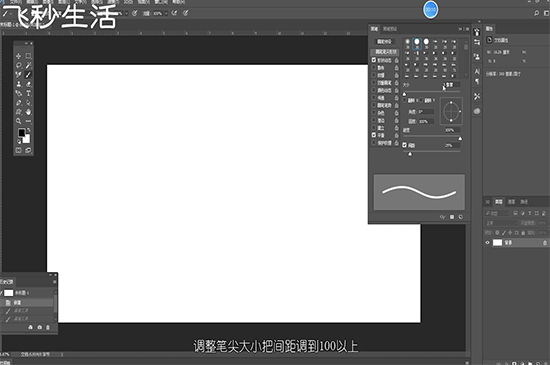This screenshot has height=365, width=550.
Task: Expand toolbox double-arrow at top
Action: tap(26, 43)
